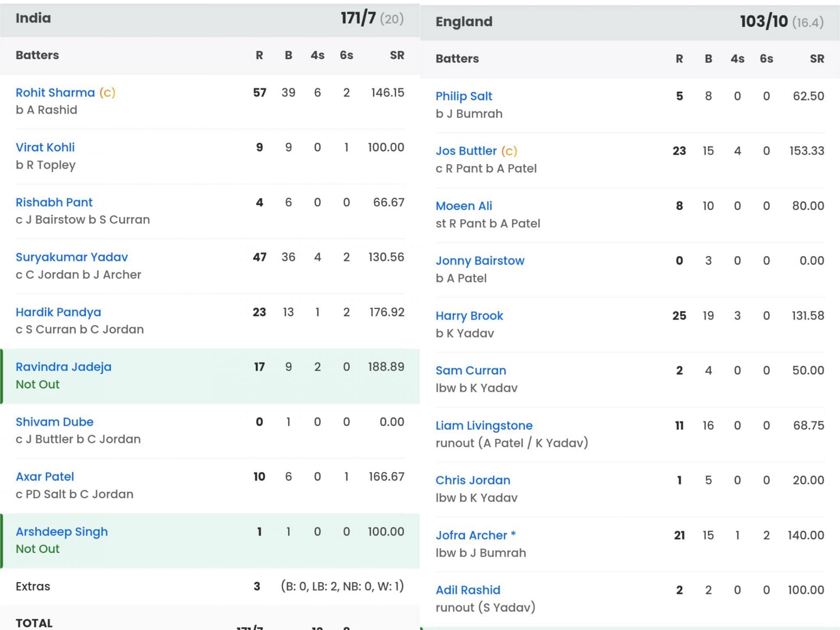Open Axar Patel's player link

click(x=45, y=477)
